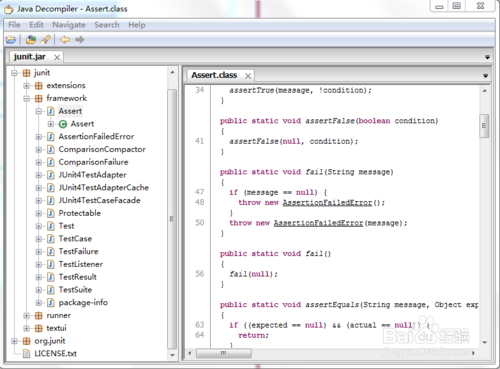The height and width of the screenshot is (369, 500).
Task: Go forward with the right arrow
Action: (x=79, y=40)
